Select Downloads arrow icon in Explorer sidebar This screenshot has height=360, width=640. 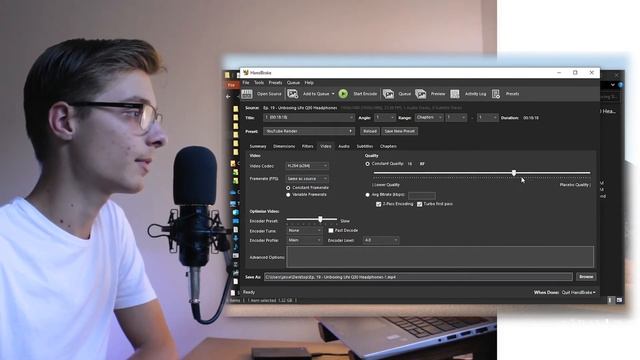click(236, 238)
